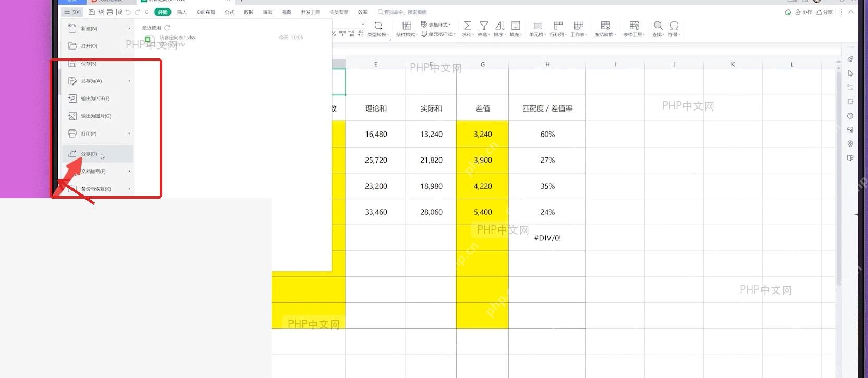Click the 冻结窗格 freeze panes icon

(605, 26)
